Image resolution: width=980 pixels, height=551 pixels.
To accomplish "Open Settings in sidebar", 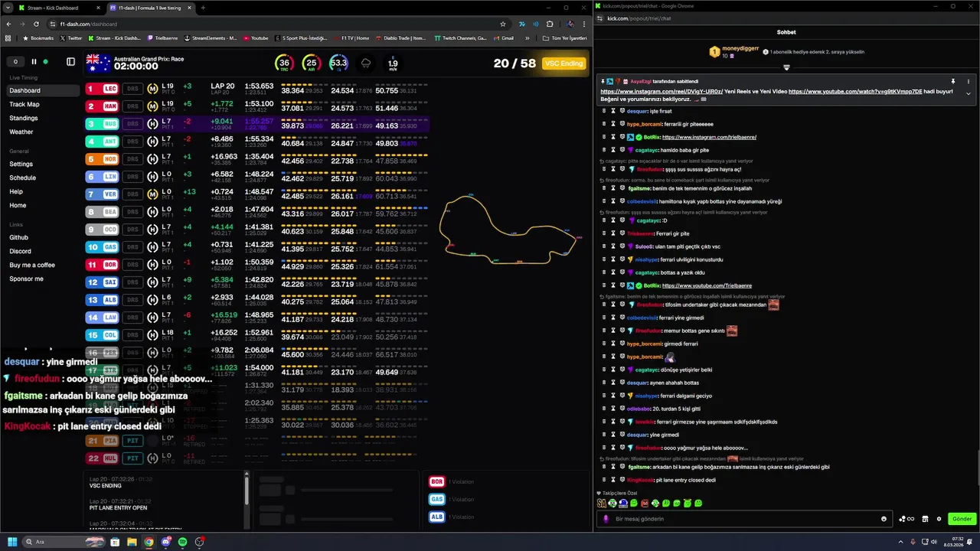I will click(21, 164).
